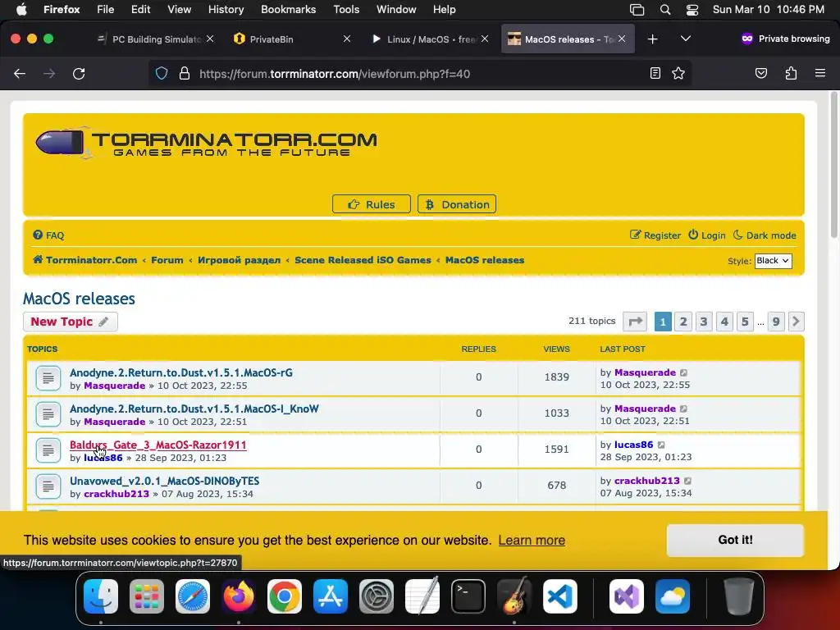This screenshot has width=840, height=630.
Task: Open Spotlight search in menu bar
Action: 664,9
